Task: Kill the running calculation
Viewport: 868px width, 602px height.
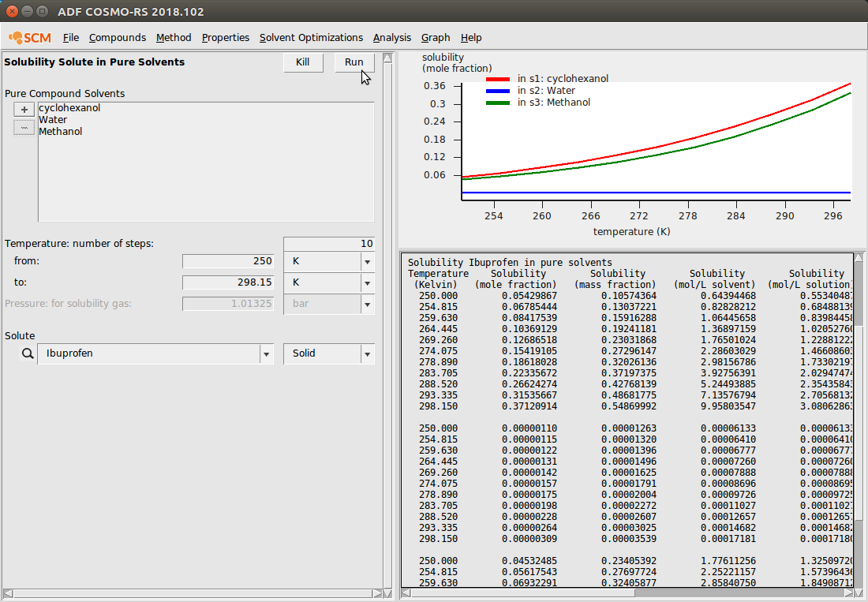Action: click(x=303, y=62)
